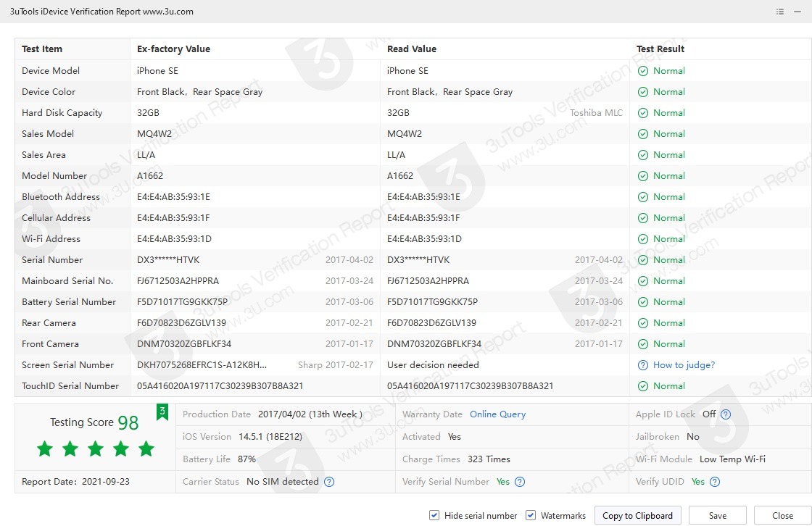Select the read value Battery serial F5D71017TG9GKK75P
This screenshot has height=526, width=812.
pyautogui.click(x=432, y=302)
